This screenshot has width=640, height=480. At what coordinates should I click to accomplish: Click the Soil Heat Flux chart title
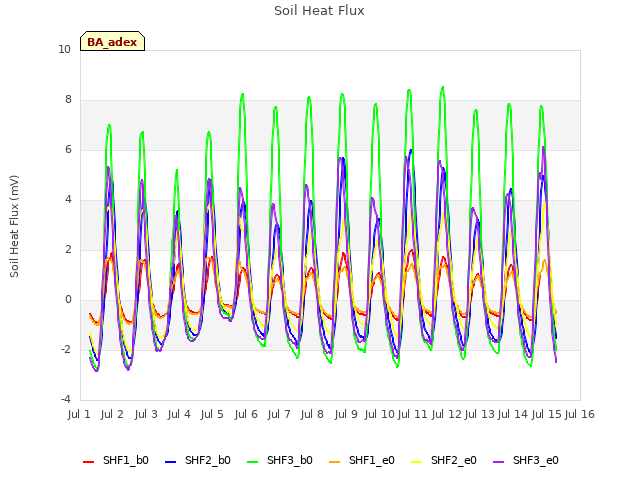[319, 11]
